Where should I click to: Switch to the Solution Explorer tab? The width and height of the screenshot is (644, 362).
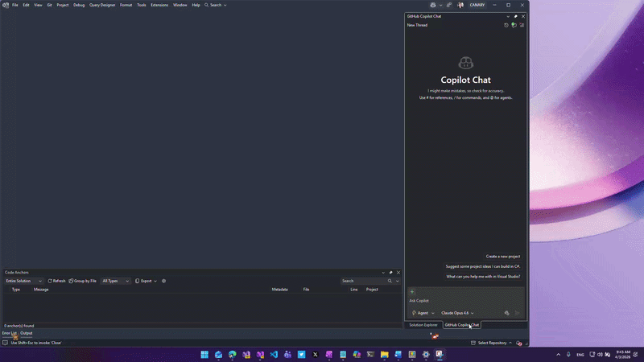(x=423, y=325)
